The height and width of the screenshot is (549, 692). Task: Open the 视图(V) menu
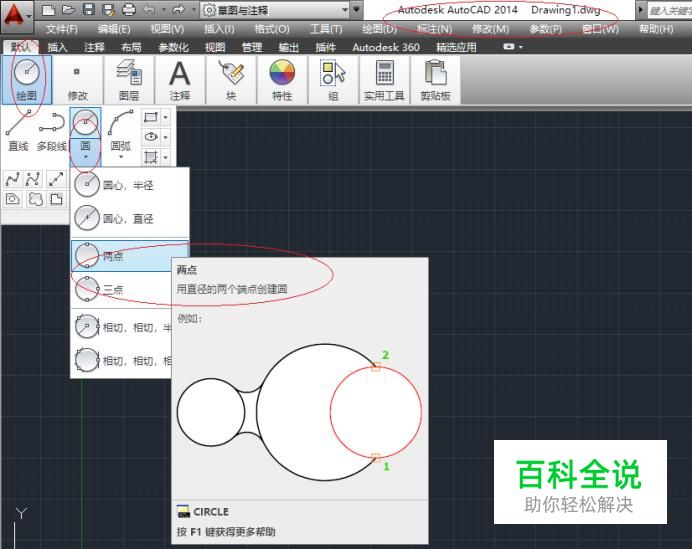(167, 29)
